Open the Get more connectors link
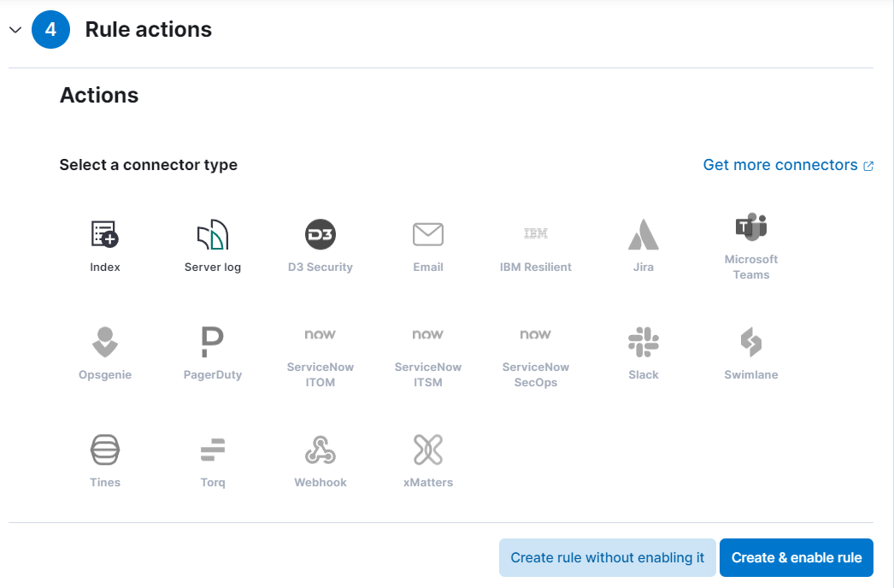 coord(788,165)
